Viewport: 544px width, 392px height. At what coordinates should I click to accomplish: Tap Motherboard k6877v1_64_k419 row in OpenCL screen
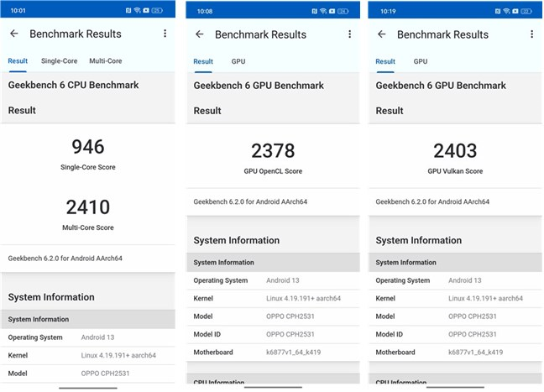(273, 352)
